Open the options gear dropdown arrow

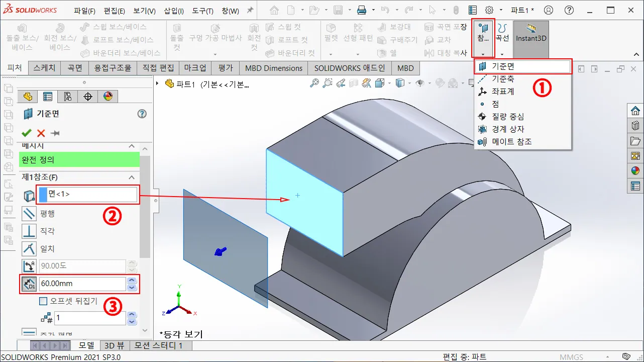(x=501, y=10)
